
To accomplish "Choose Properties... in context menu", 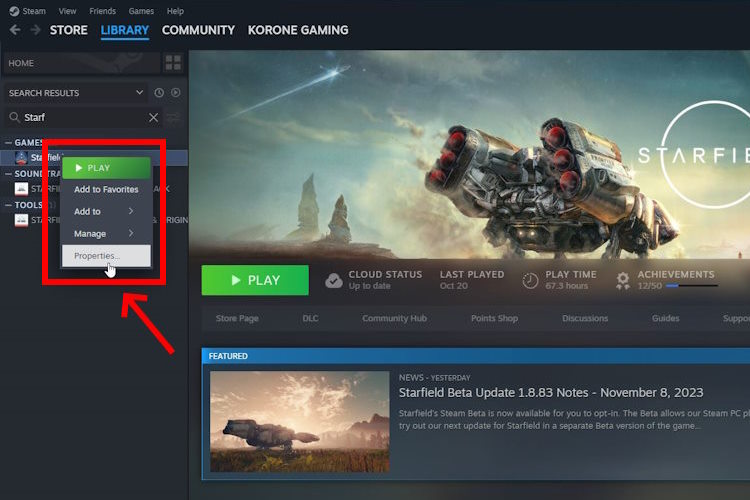I will (x=106, y=256).
